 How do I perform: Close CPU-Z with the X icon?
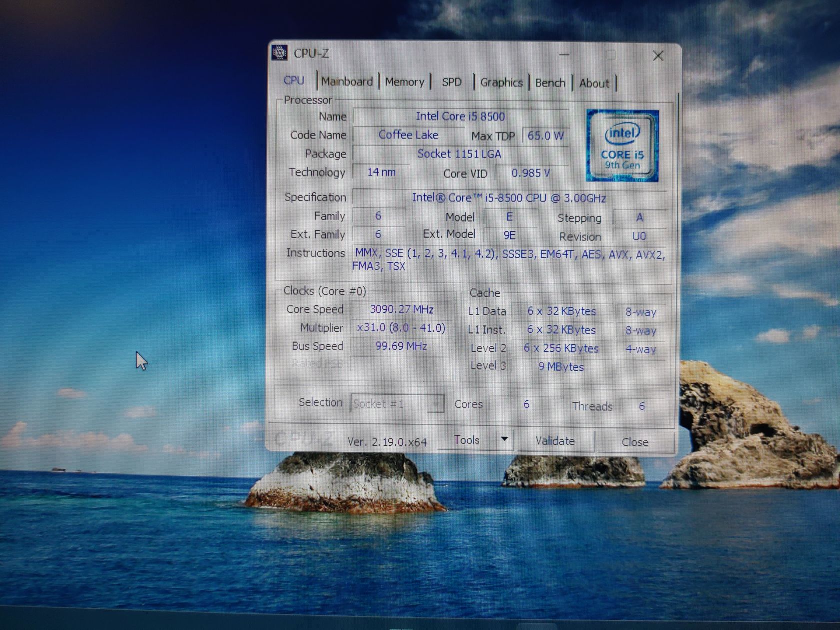[x=658, y=56]
